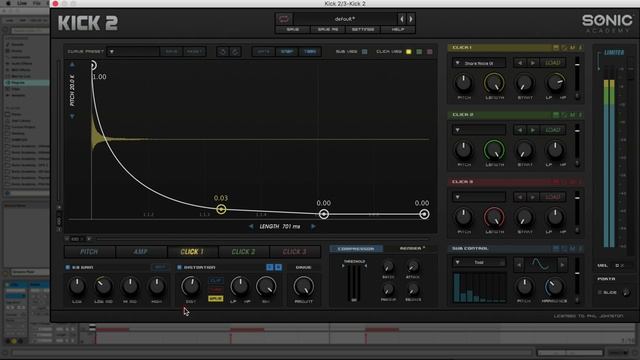This screenshot has height=360, width=640.
Task: Select next sample in Click 1
Action: 533,63
